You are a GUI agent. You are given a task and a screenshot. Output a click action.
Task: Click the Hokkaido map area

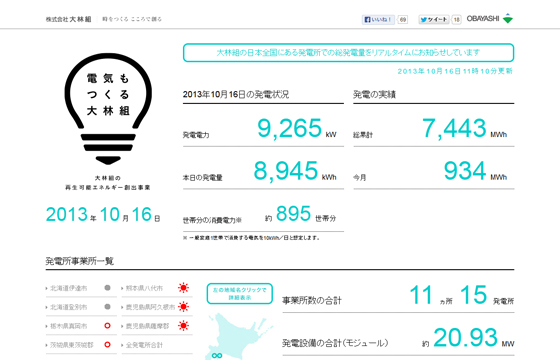click(239, 336)
